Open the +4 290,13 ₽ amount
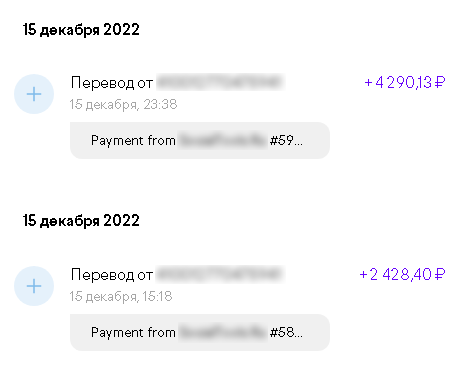474x378 pixels. (405, 82)
